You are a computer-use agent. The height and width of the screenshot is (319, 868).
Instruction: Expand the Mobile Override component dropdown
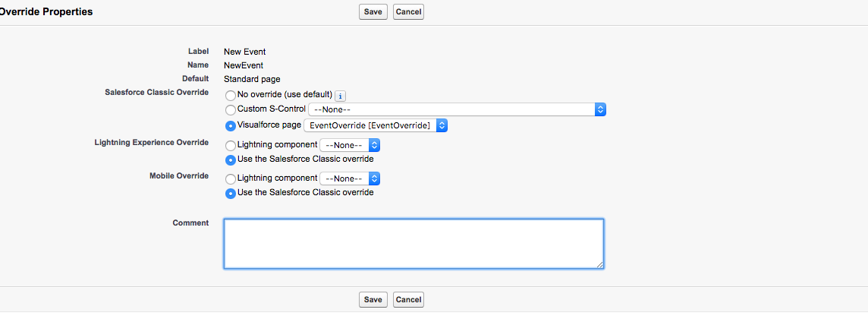[350, 178]
